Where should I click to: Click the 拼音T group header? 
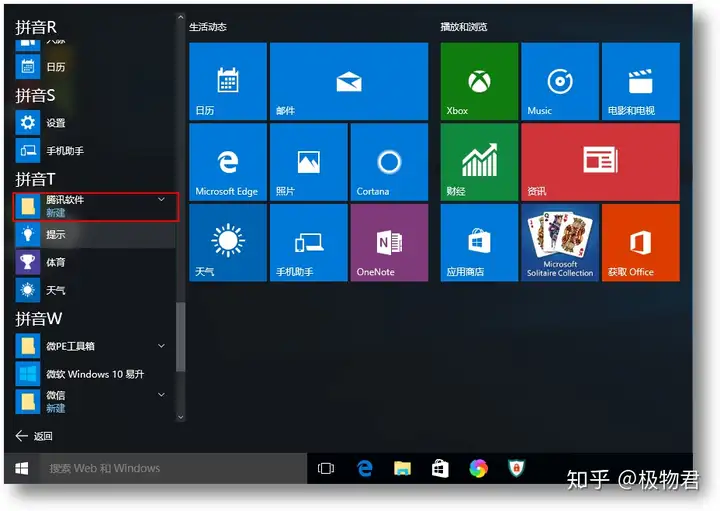[35, 179]
